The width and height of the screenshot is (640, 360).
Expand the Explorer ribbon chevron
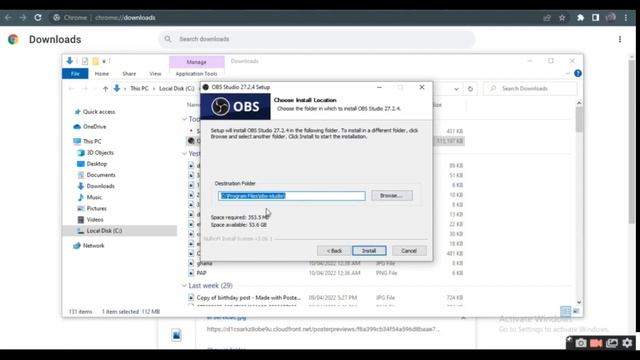point(567,73)
